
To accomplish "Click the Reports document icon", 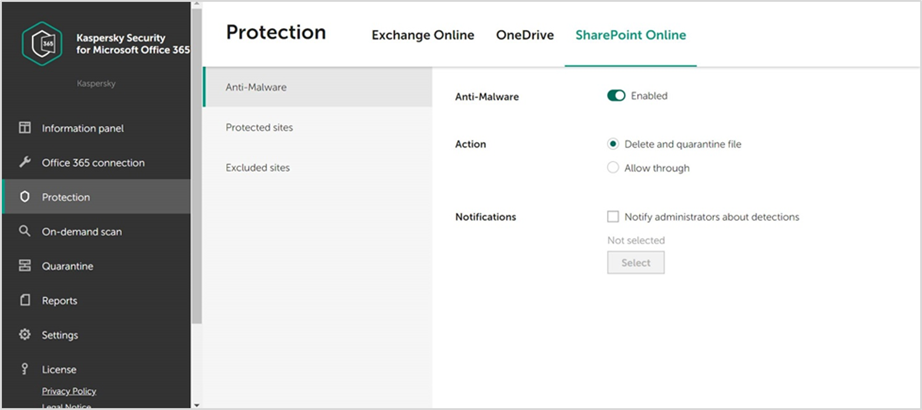I will 25,301.
